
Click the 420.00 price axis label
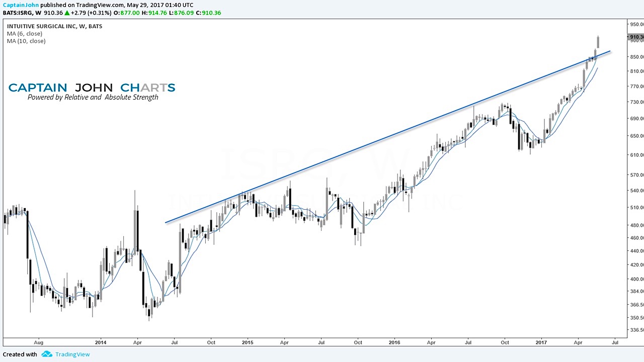click(x=636, y=264)
